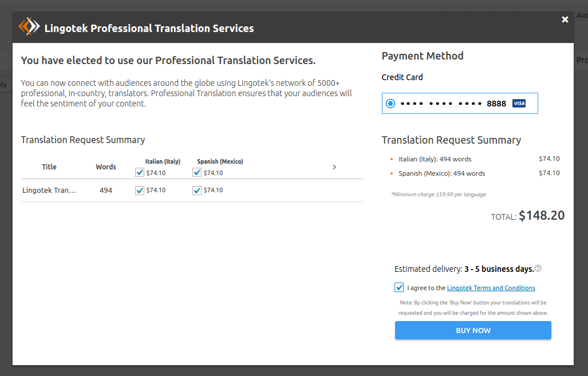
Task: Click the Italian (Italy): 494 words summary line
Action: coord(435,159)
